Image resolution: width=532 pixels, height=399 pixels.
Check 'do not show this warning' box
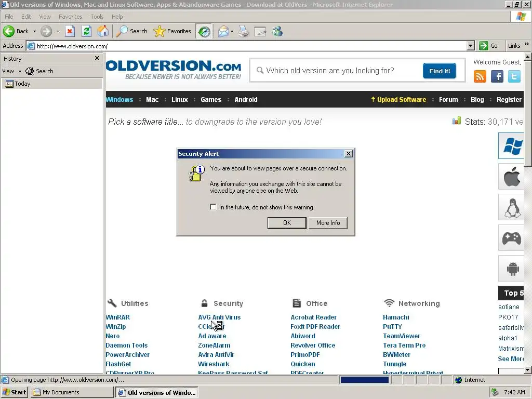click(x=213, y=207)
